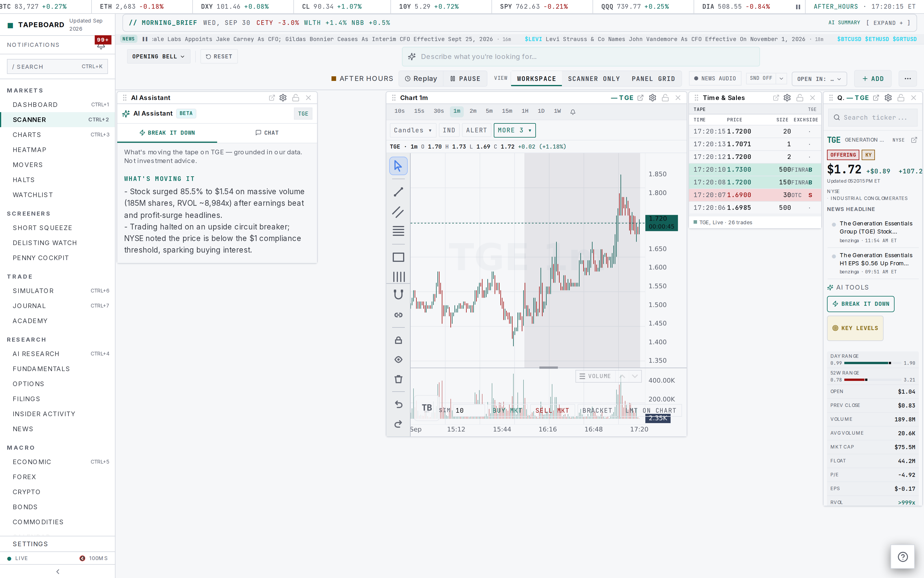Select the rectangle drawing tool
This screenshot has width=924, height=578.
coord(398,257)
